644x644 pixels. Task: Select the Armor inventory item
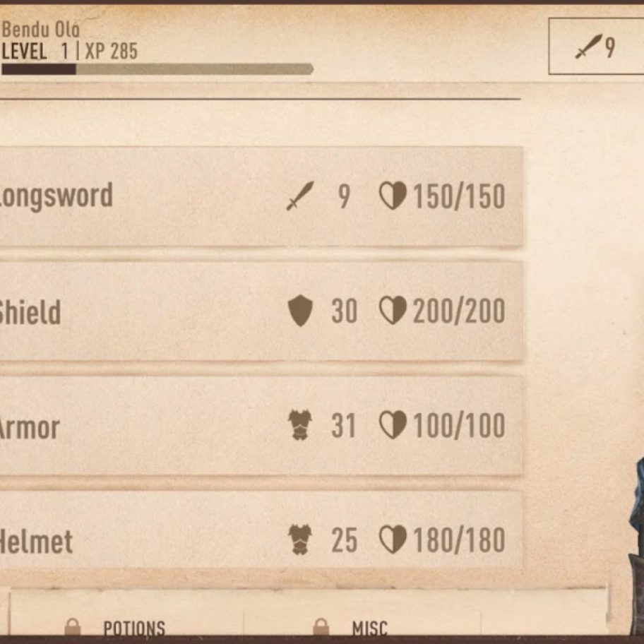click(x=261, y=426)
